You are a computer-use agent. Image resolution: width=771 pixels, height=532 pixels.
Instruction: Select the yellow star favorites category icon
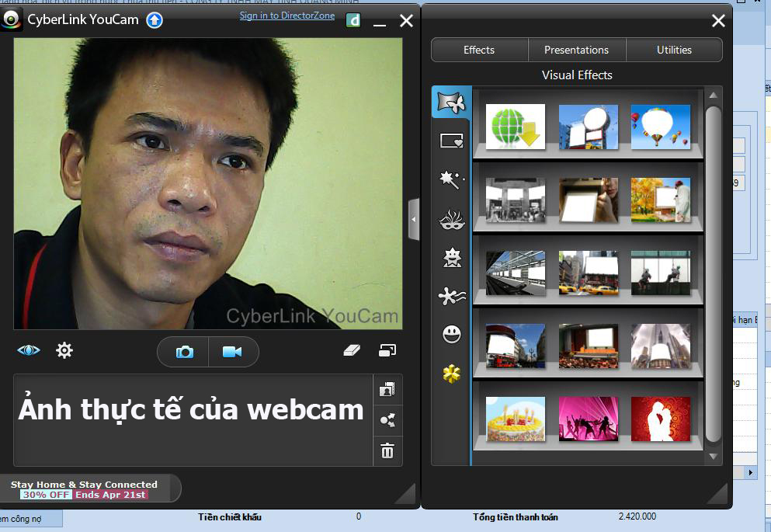point(451,374)
